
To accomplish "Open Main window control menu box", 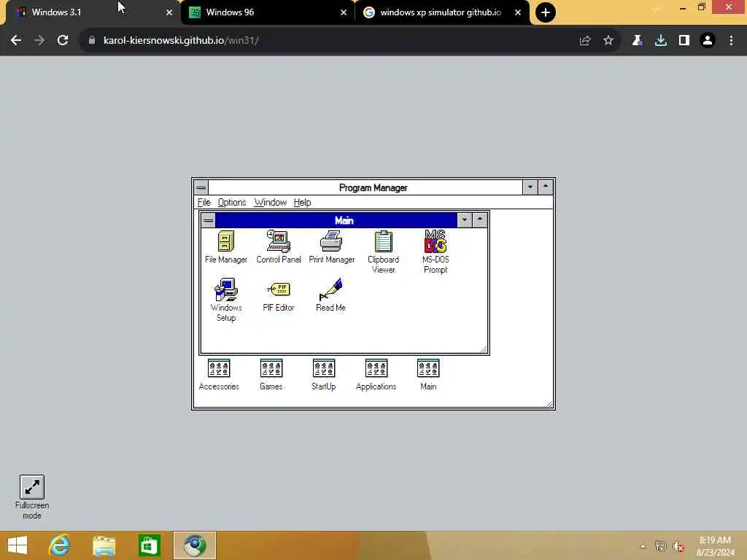I will coord(208,220).
